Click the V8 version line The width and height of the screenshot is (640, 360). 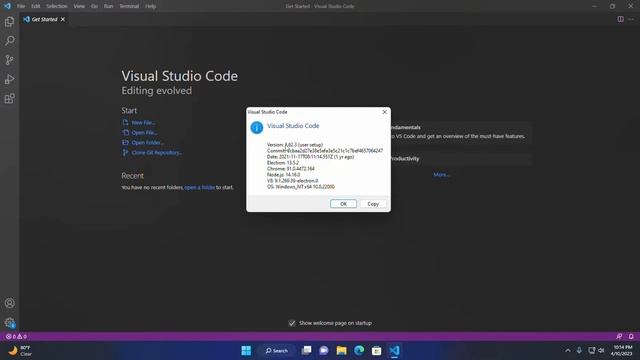[292, 181]
